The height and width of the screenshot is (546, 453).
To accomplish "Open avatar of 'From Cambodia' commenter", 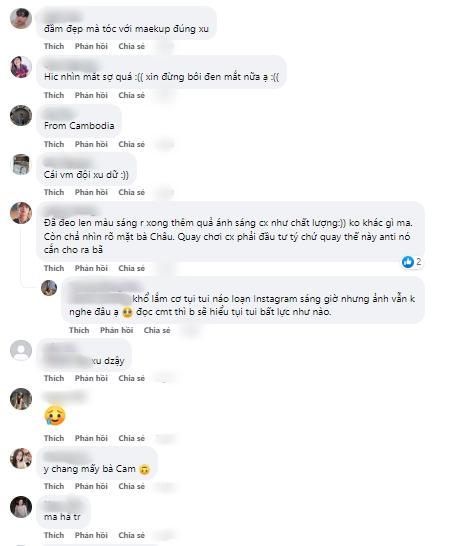I will click(21, 116).
